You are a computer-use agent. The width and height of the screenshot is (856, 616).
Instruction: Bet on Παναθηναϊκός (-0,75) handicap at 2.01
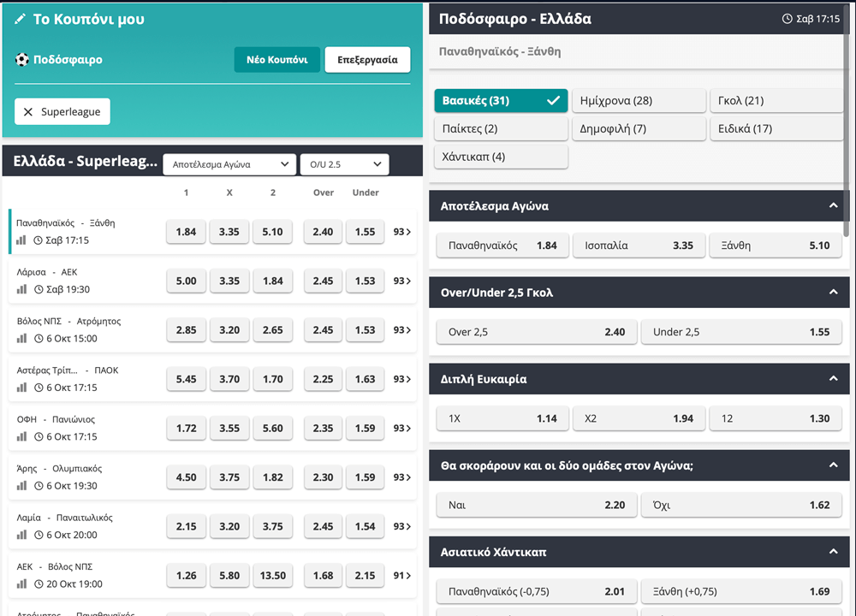(x=537, y=591)
